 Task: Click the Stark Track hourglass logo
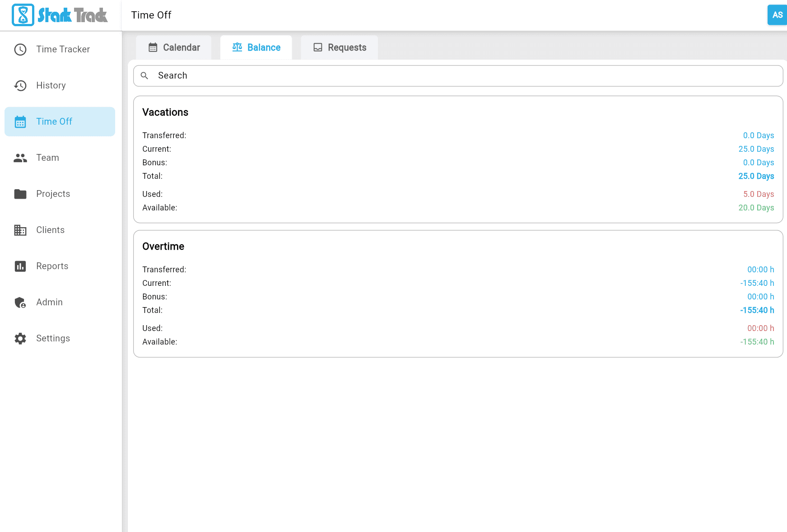pos(23,15)
